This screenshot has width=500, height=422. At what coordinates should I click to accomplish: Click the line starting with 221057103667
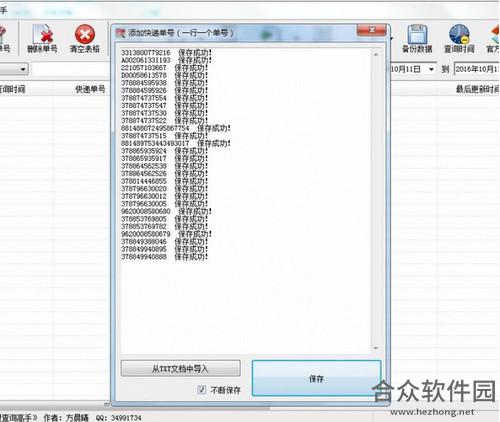(x=164, y=68)
